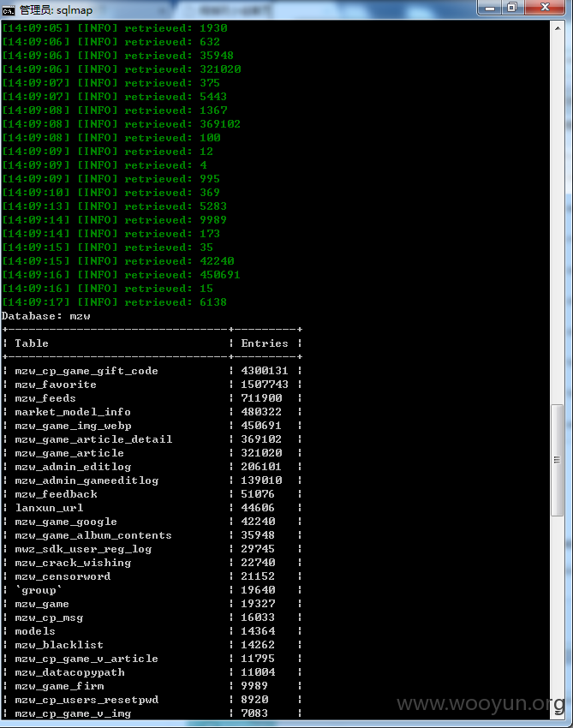Select entry count 14364

[258, 631]
